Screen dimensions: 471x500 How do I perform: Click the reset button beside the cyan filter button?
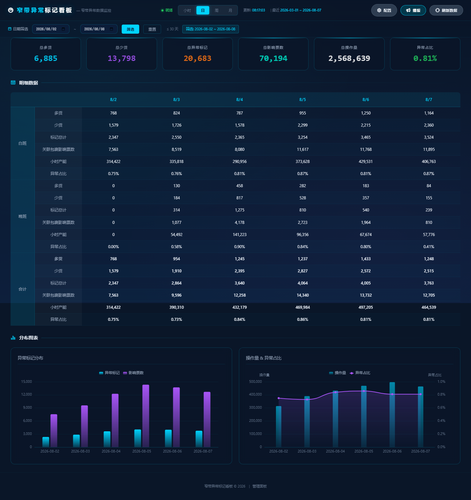tap(152, 29)
